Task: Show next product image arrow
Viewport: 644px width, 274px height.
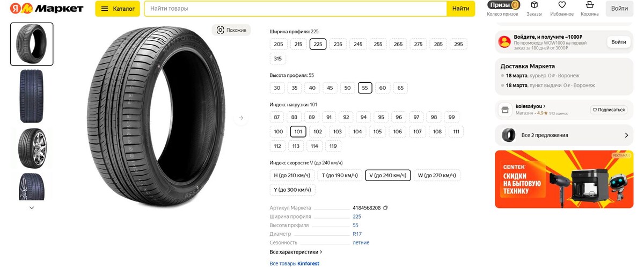Action: click(x=241, y=118)
